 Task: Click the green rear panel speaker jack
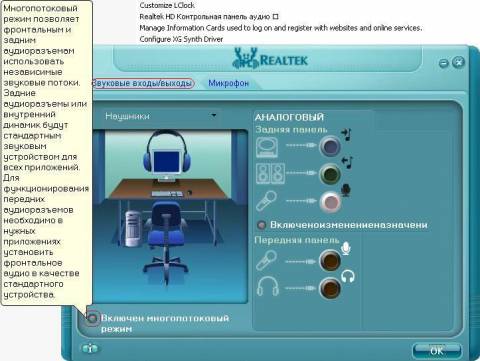[330, 174]
